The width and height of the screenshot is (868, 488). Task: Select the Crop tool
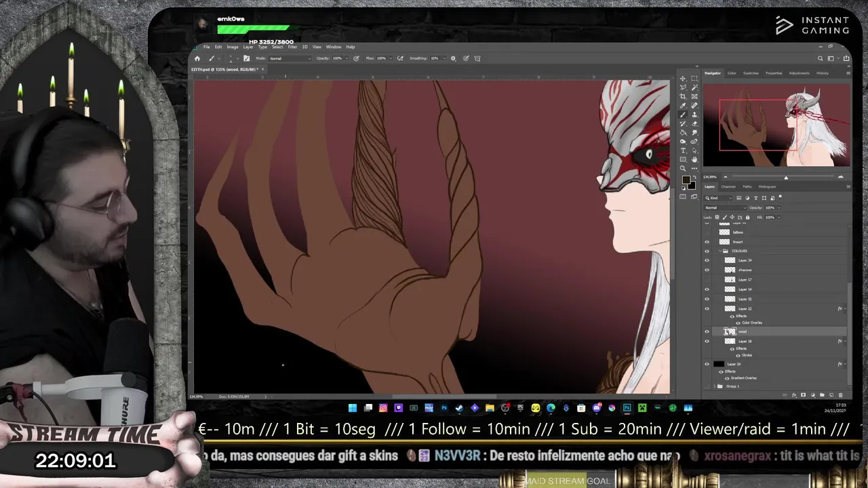point(683,96)
